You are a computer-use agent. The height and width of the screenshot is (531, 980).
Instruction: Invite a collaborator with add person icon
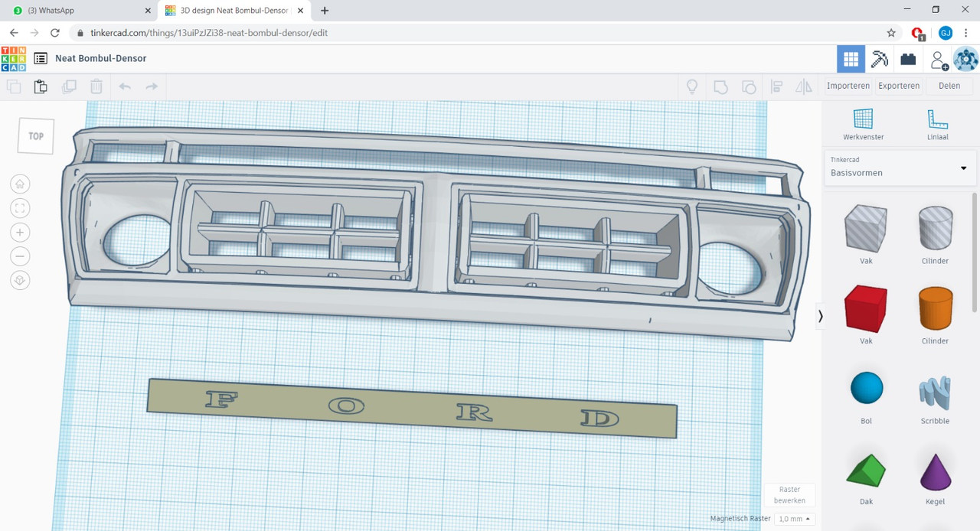coord(938,60)
